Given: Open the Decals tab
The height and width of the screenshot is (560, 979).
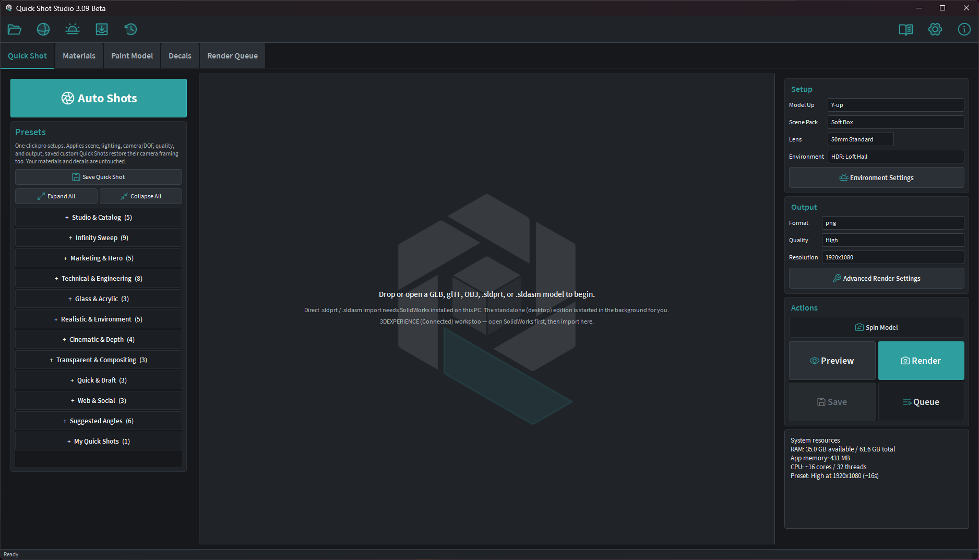Looking at the screenshot, I should pos(180,56).
